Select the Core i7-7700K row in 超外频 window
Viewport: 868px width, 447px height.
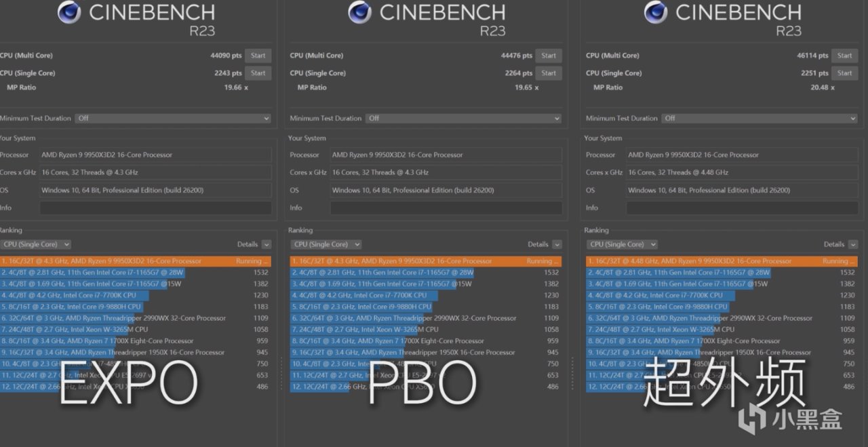[722, 295]
